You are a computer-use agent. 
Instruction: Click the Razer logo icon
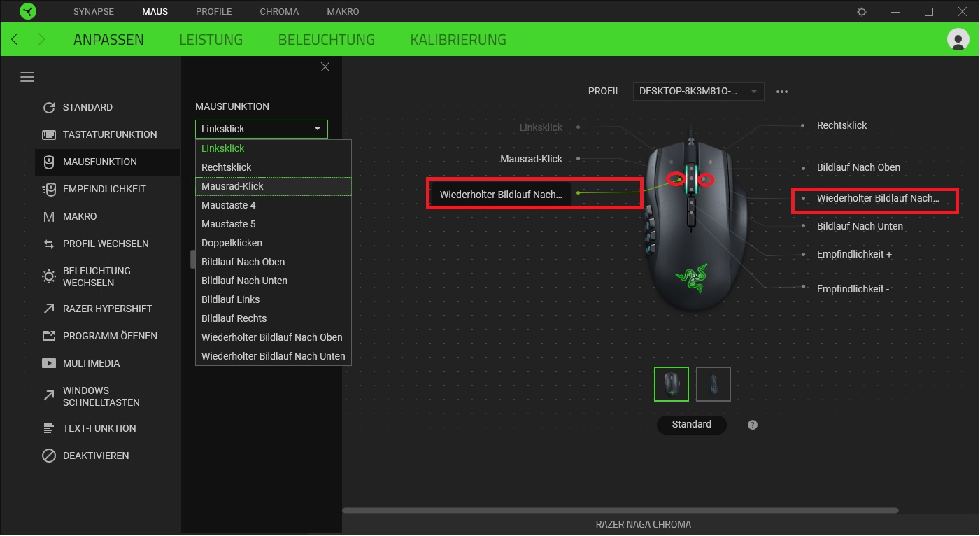coord(28,11)
